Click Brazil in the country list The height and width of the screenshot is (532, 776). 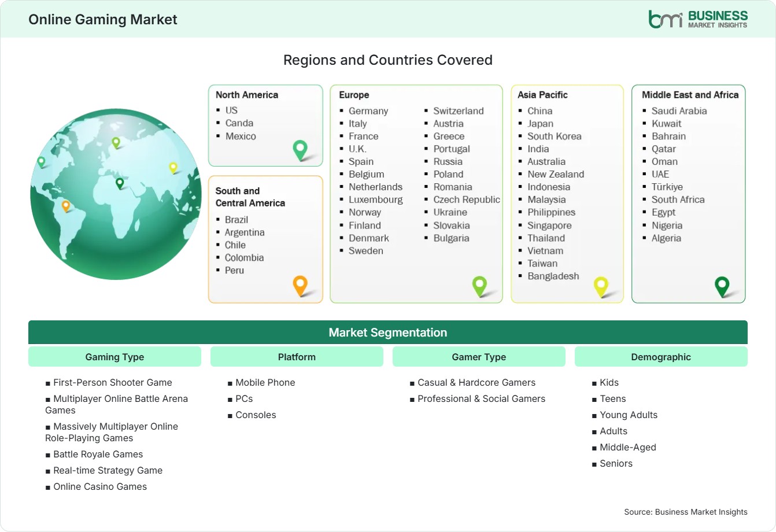coord(237,220)
